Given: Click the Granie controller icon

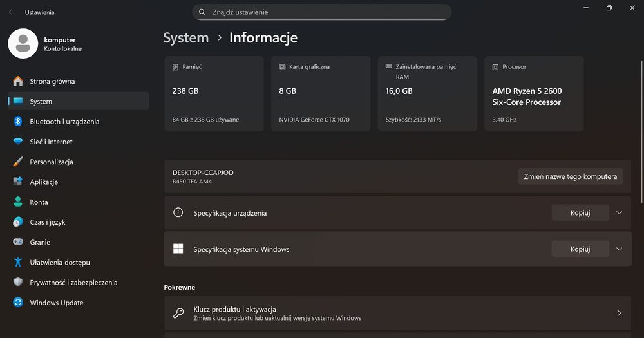Looking at the screenshot, I should (x=18, y=242).
